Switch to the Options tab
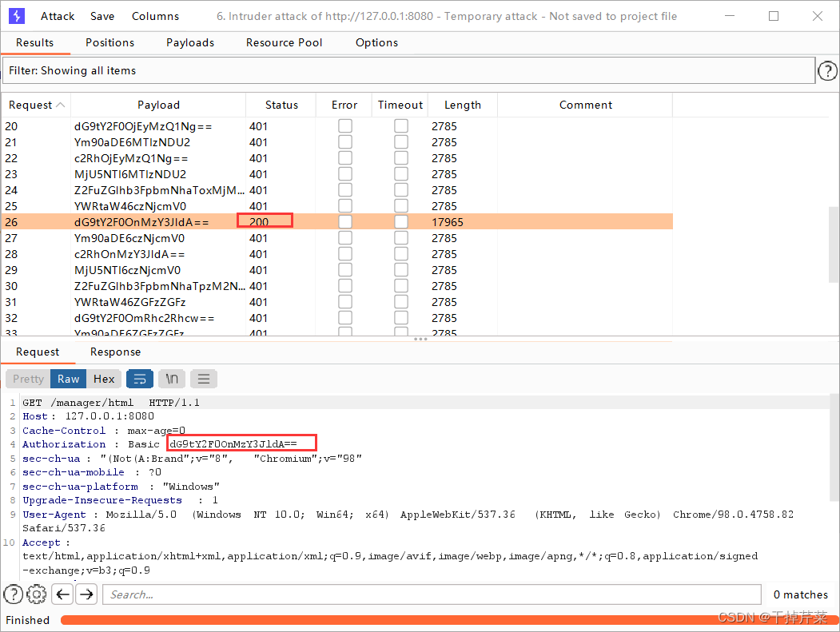The height and width of the screenshot is (632, 840). (376, 43)
